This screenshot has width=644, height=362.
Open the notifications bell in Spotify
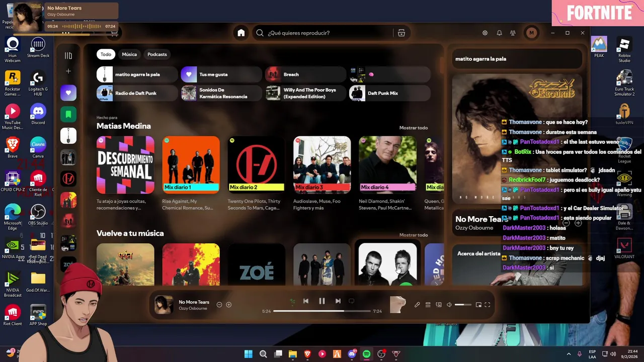pyautogui.click(x=499, y=33)
